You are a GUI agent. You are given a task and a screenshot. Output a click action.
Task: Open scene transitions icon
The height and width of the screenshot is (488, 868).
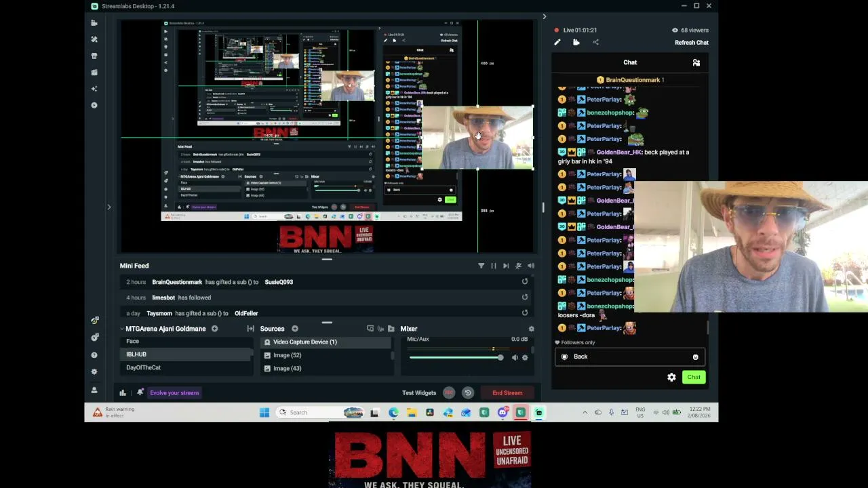point(250,329)
